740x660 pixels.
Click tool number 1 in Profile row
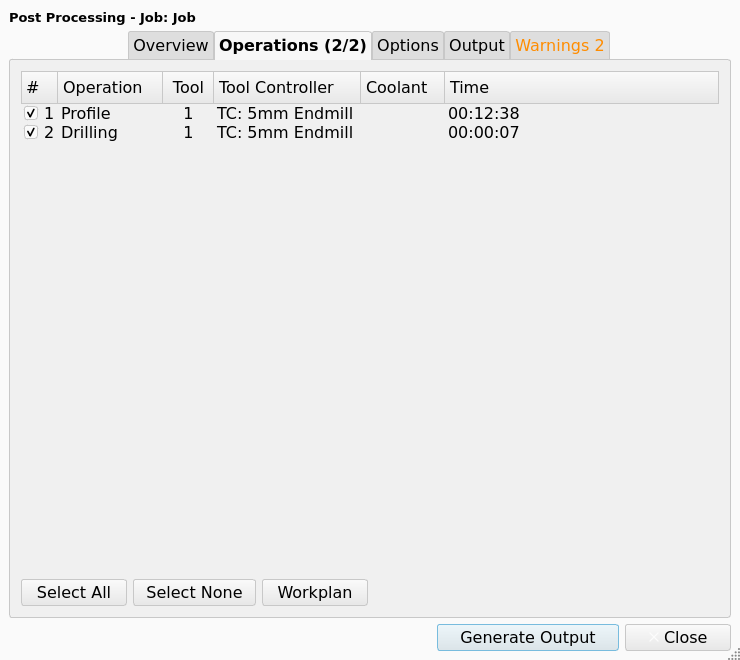[x=188, y=113]
